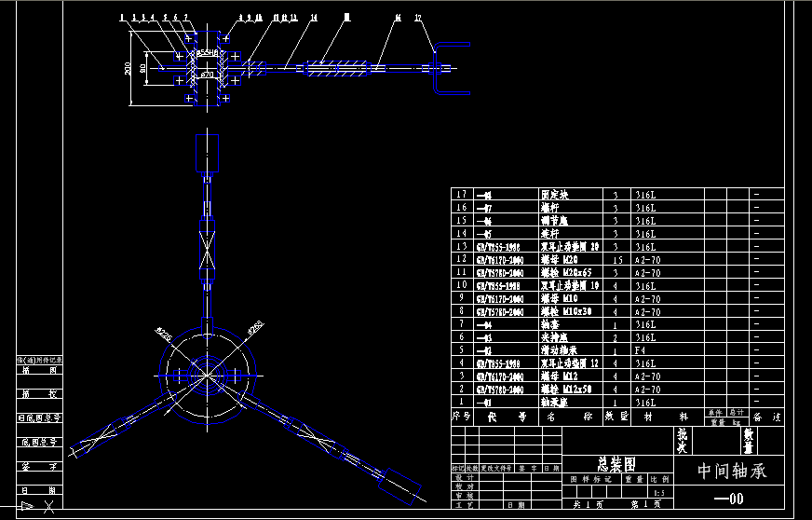This screenshot has width=812, height=520.
Task: Click balloon number 14 above the section view
Action: tap(314, 18)
